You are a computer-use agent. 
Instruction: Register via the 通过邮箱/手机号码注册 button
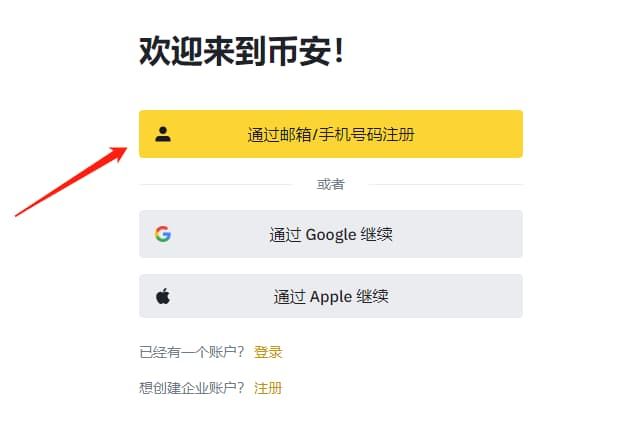tap(330, 134)
